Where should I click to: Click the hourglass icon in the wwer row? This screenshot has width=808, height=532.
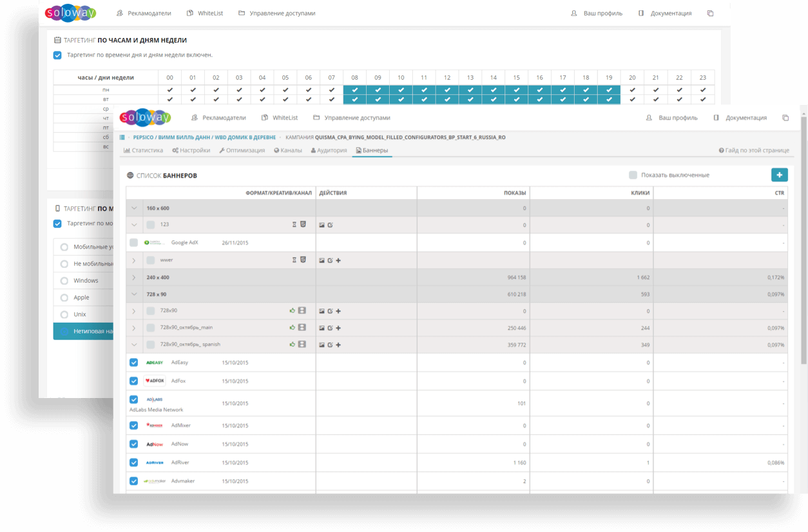294,260
